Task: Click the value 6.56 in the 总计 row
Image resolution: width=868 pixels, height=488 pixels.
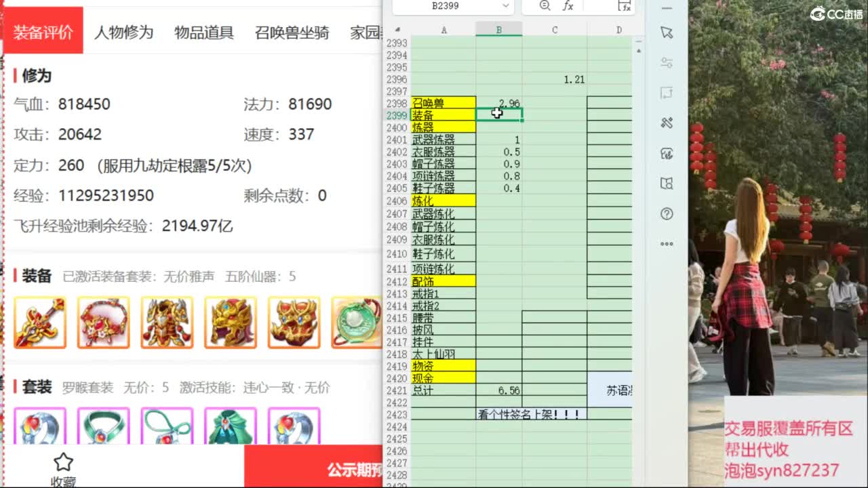Action: tap(499, 390)
